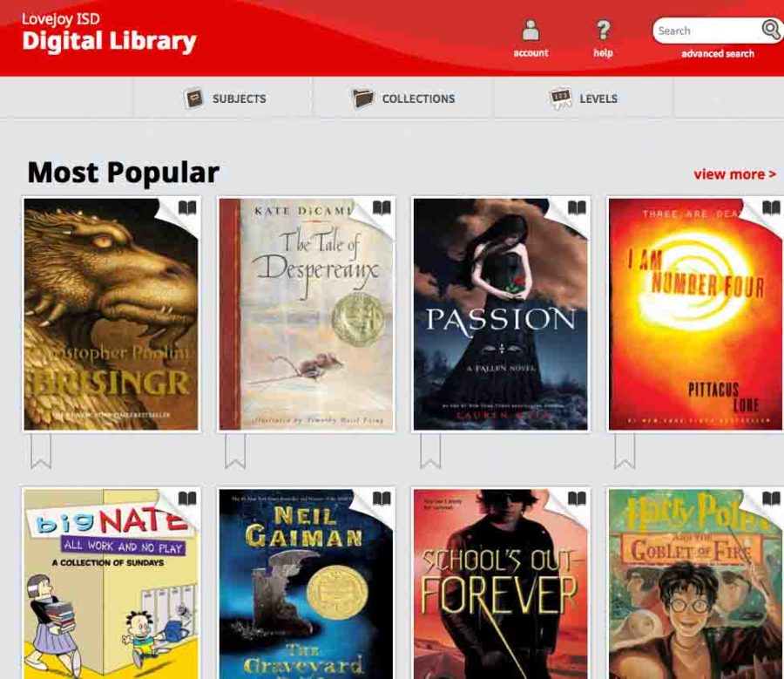Click eBook icon on Neil Gaiman's Graveyard Book
Viewport: 784px width, 679px height.
click(x=382, y=499)
